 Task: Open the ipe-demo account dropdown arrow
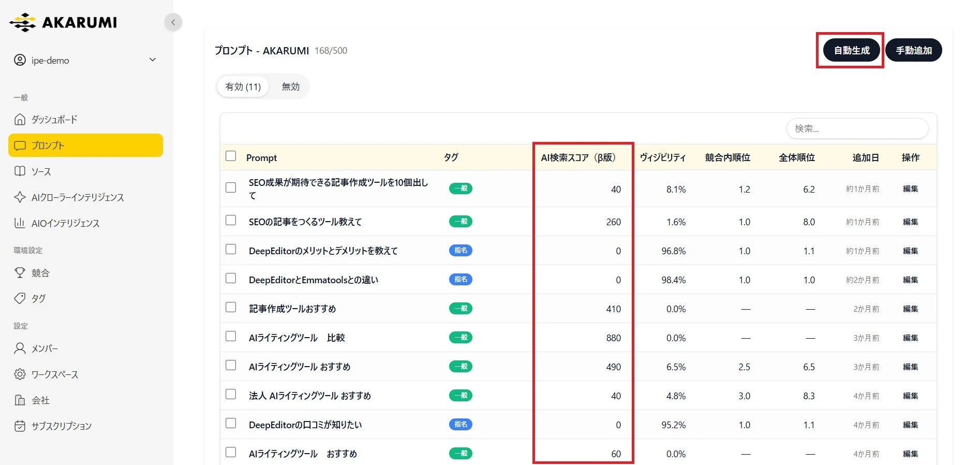click(153, 60)
